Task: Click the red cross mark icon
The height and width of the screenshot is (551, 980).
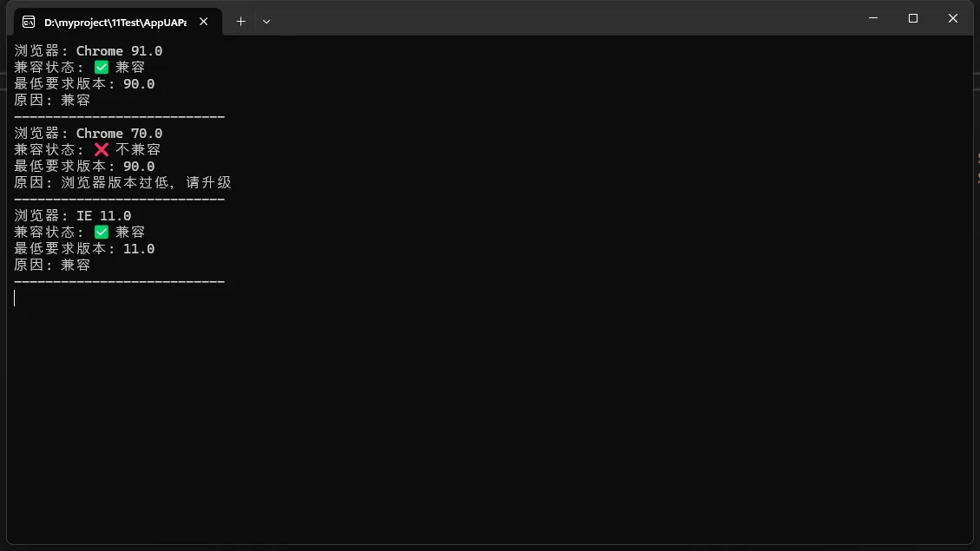Action: [x=102, y=150]
